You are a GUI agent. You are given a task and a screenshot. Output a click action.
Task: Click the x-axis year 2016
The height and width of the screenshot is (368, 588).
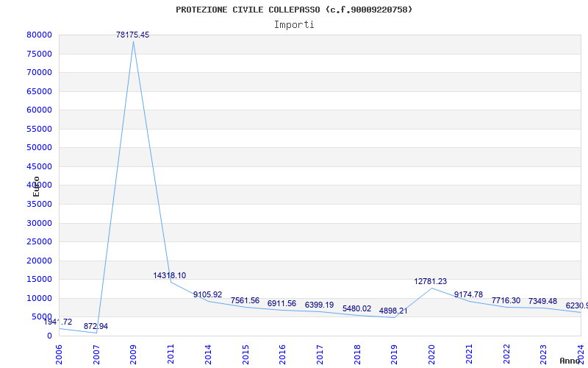point(282,355)
